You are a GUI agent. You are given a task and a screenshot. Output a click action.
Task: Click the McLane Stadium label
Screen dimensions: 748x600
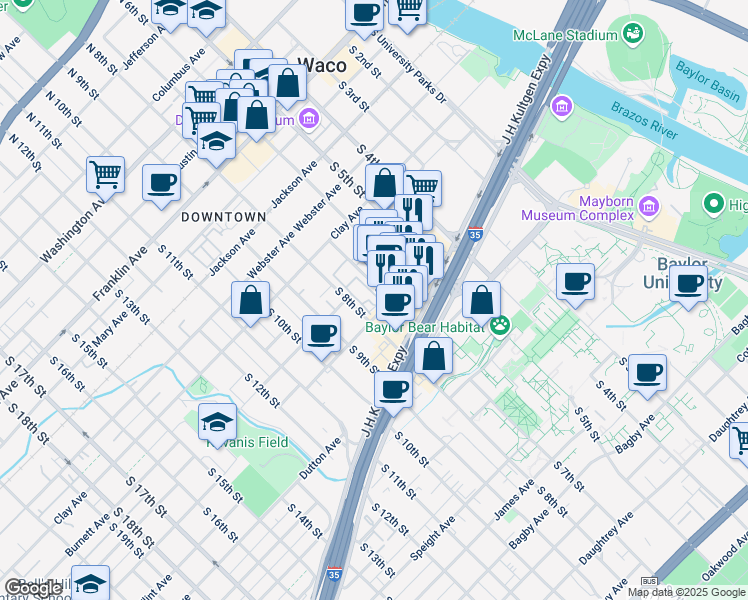[565, 35]
